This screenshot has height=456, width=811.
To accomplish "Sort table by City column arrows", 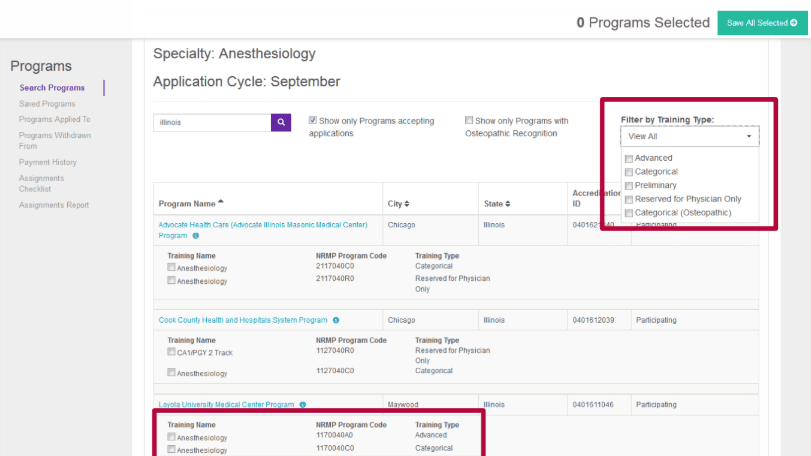I will click(407, 204).
